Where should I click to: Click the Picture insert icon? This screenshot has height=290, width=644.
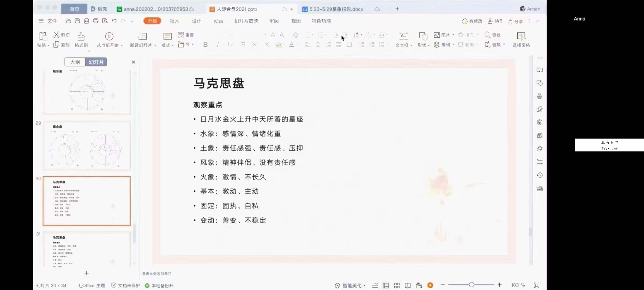[437, 35]
